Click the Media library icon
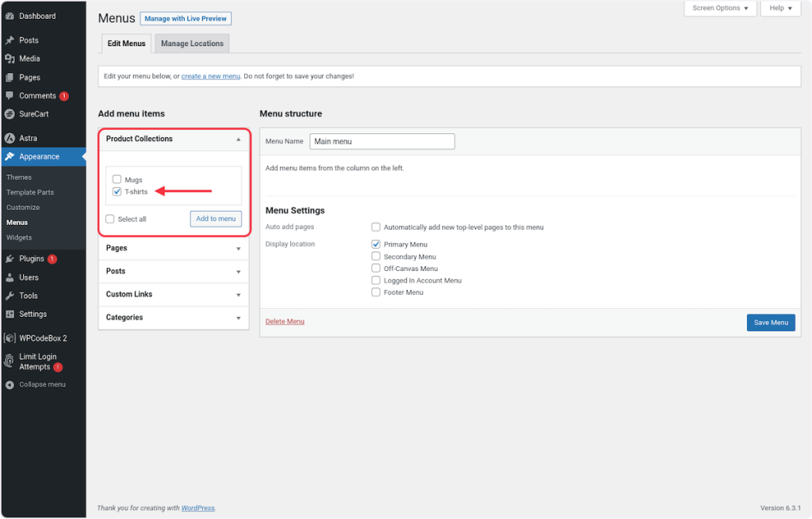Image resolution: width=812 pixels, height=519 pixels. coord(10,59)
